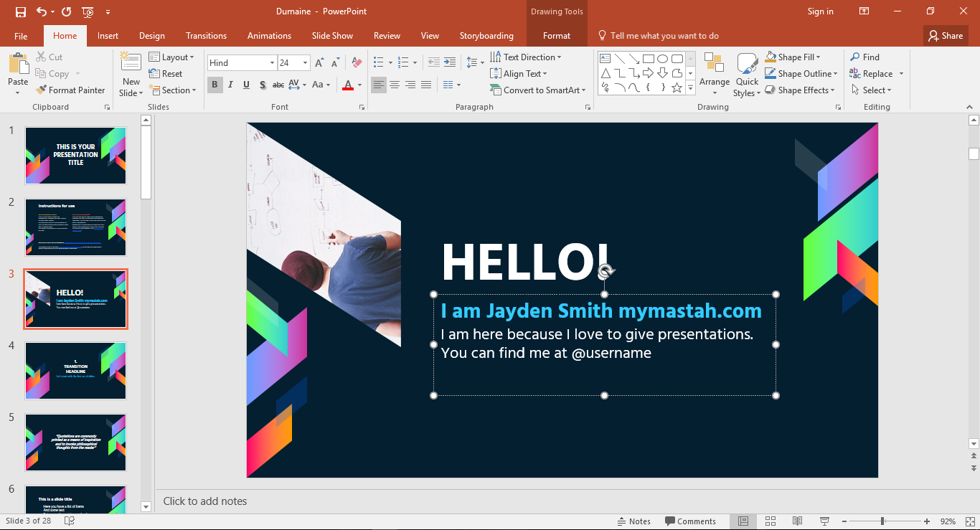
Task: Apply text shadow formatting
Action: pyautogui.click(x=263, y=85)
